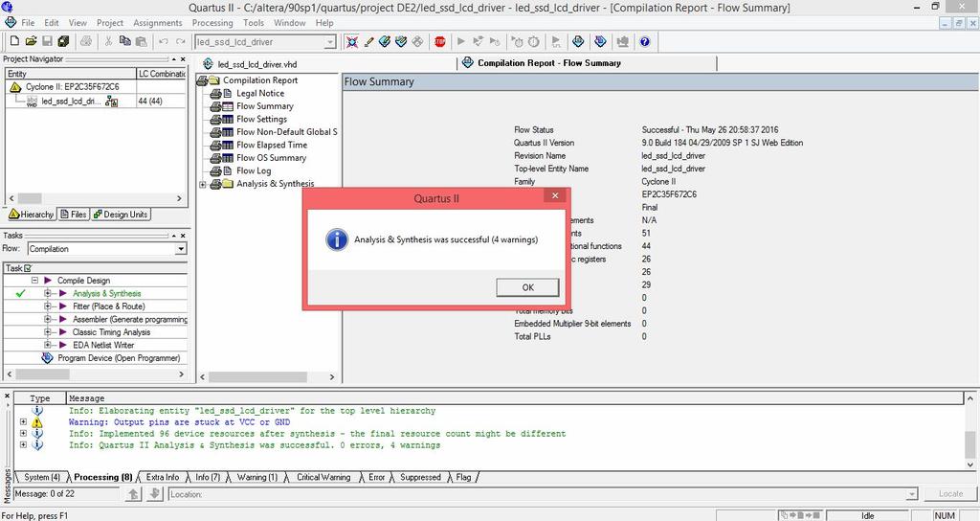Run Program Device (Open Programmer) task
Image resolution: width=980 pixels, height=521 pixels.
(x=119, y=358)
